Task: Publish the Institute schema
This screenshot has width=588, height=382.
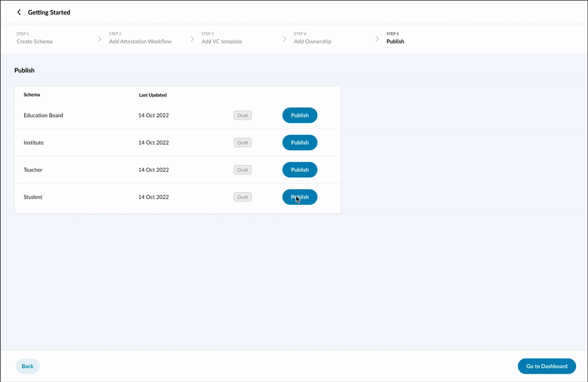Action: point(299,142)
